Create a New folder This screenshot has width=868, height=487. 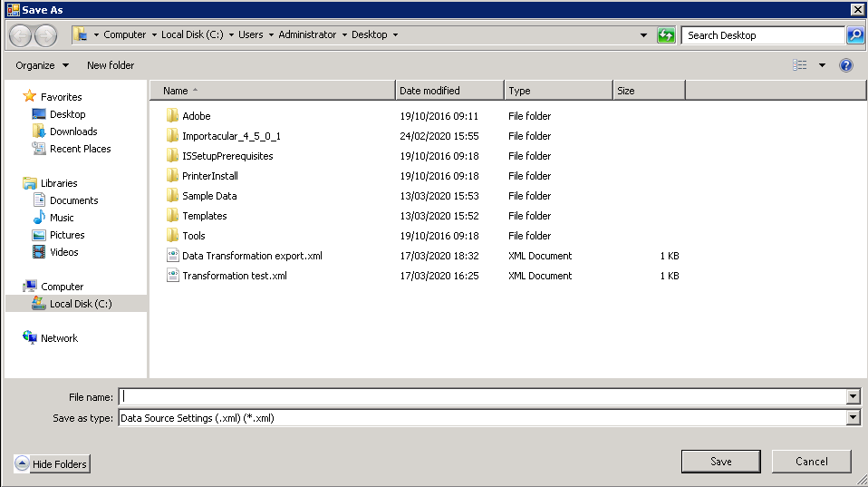(x=111, y=65)
